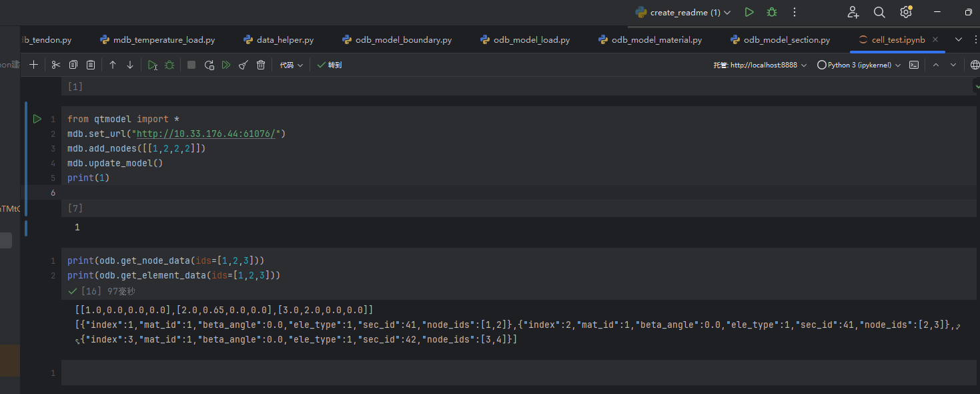Viewport: 980px width, 394px height.
Task: Click the [1] execution count label
Action: click(75, 87)
